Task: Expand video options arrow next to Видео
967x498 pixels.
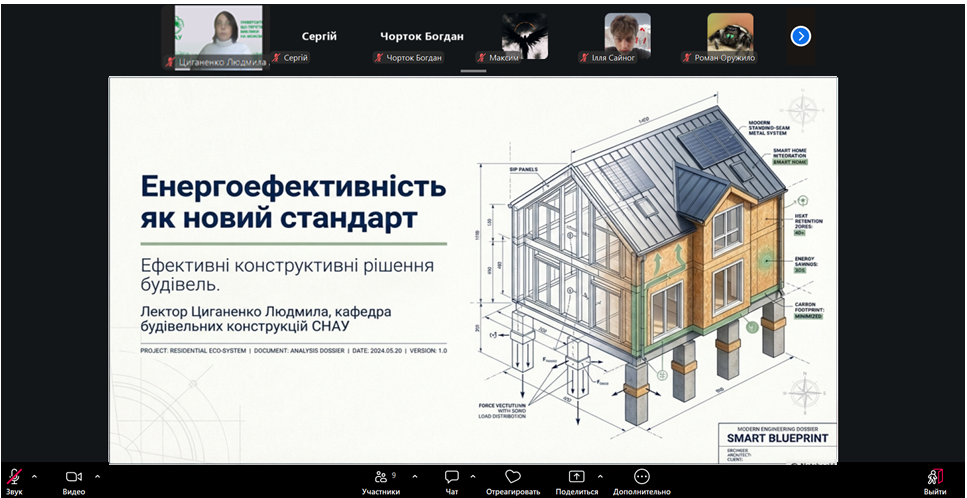Action: pyautogui.click(x=97, y=476)
